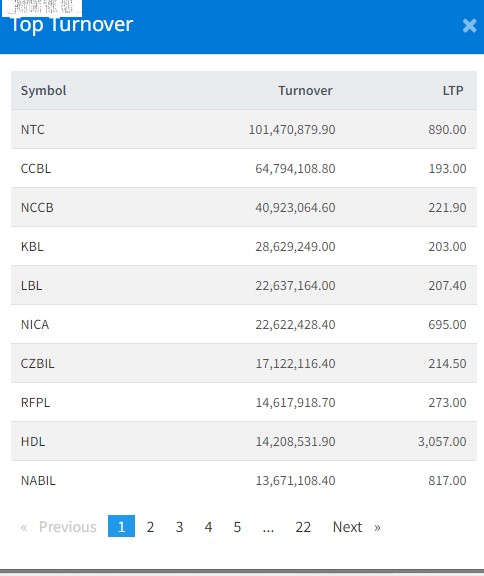Jump to page 5 of turnover list
The height and width of the screenshot is (576, 484).
[237, 526]
